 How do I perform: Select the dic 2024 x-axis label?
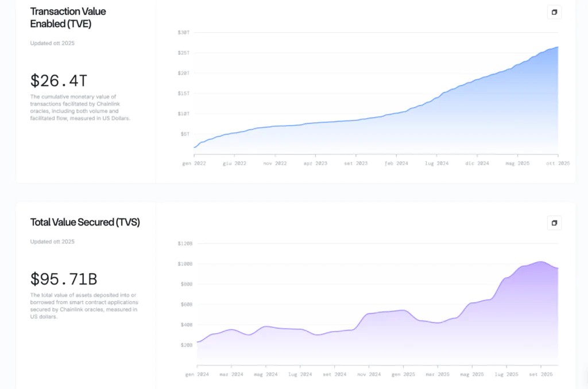pyautogui.click(x=477, y=164)
